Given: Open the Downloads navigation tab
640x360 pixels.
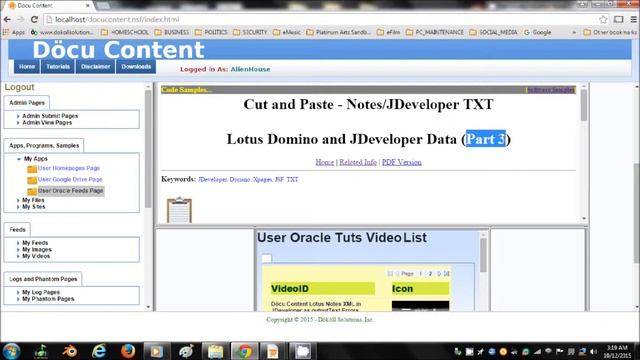Looking at the screenshot, I should pos(136,67).
